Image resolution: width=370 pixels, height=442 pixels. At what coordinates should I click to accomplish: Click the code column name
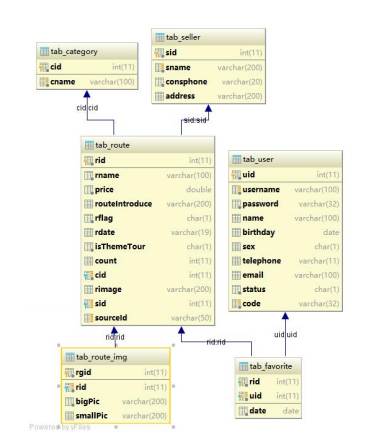[x=251, y=304]
